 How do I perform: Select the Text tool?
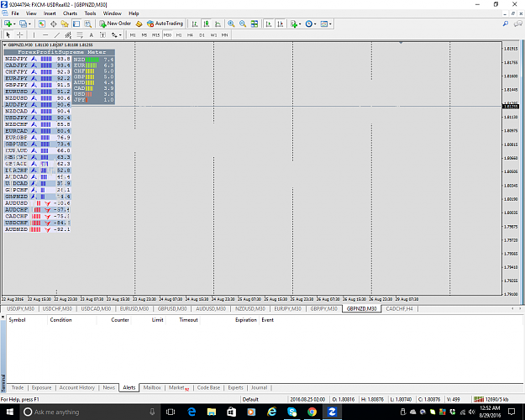click(x=91, y=34)
